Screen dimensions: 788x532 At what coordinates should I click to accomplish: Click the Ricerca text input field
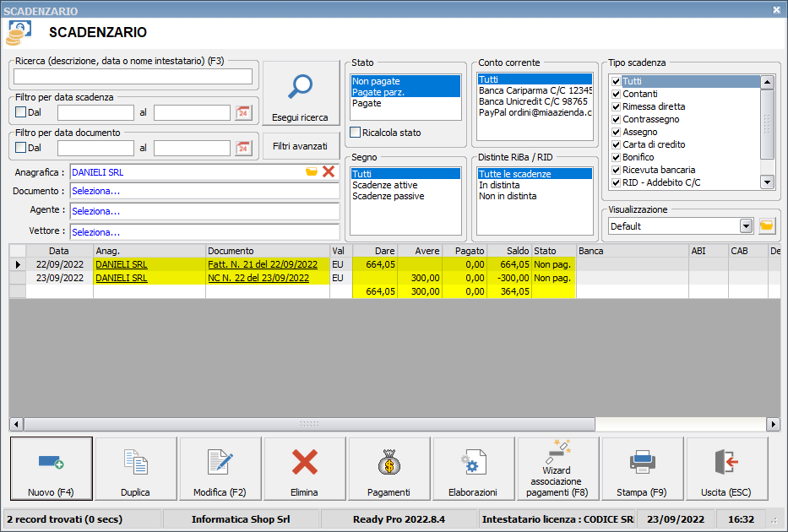coord(133,76)
